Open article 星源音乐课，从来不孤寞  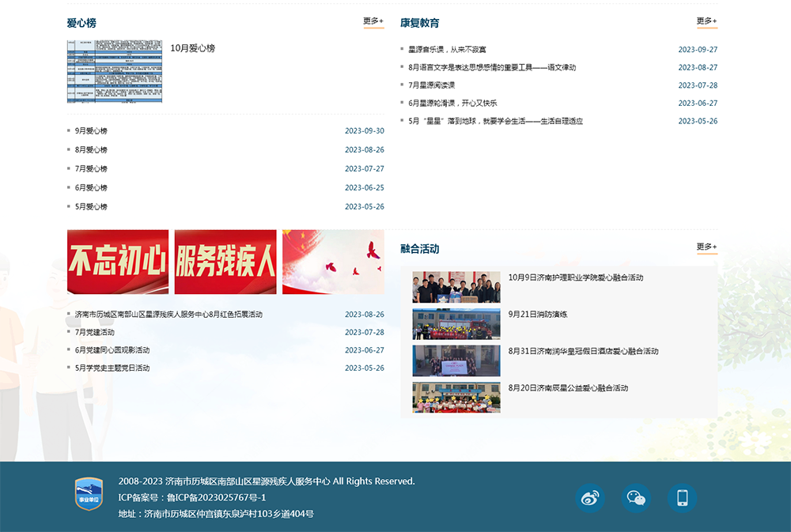[x=447, y=50]
